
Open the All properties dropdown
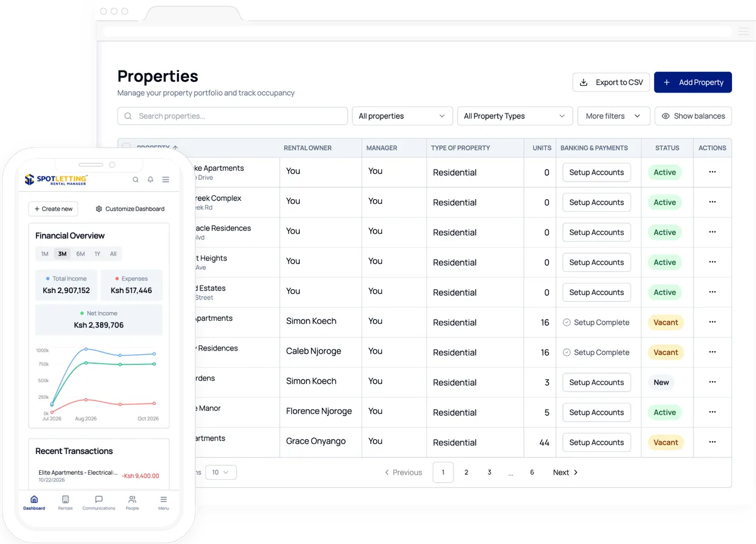click(403, 116)
